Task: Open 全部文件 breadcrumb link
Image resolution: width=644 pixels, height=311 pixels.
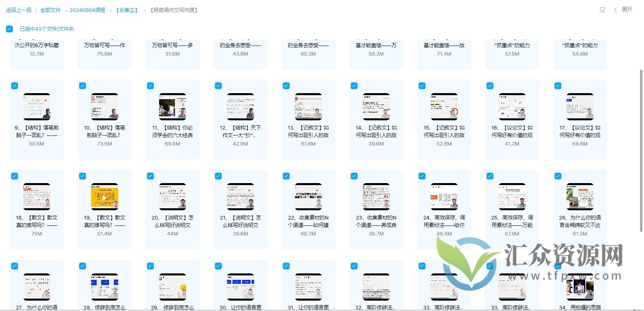Action: click(50, 10)
